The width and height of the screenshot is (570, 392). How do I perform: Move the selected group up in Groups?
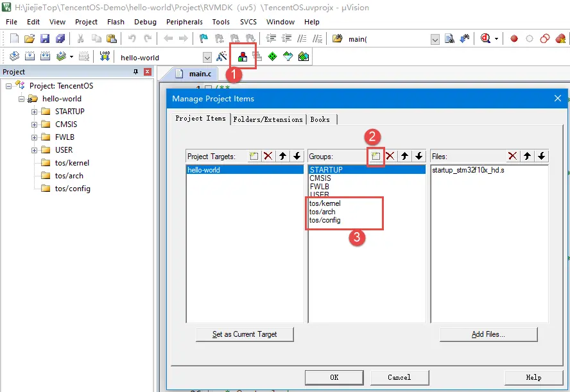[404, 156]
